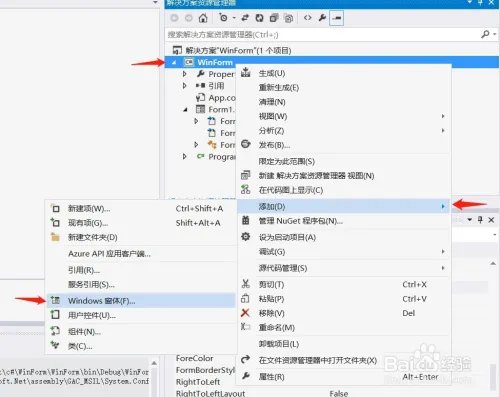This screenshot has height=397, width=500.
Task: Click the Solution Explorer search box
Action: click(332, 34)
